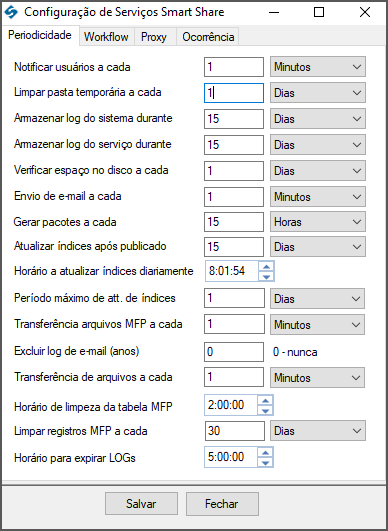Click down arrow of 'Horário de limpeza da tabela MFP'
Viewport: 388px width, 531px height.
(265, 410)
